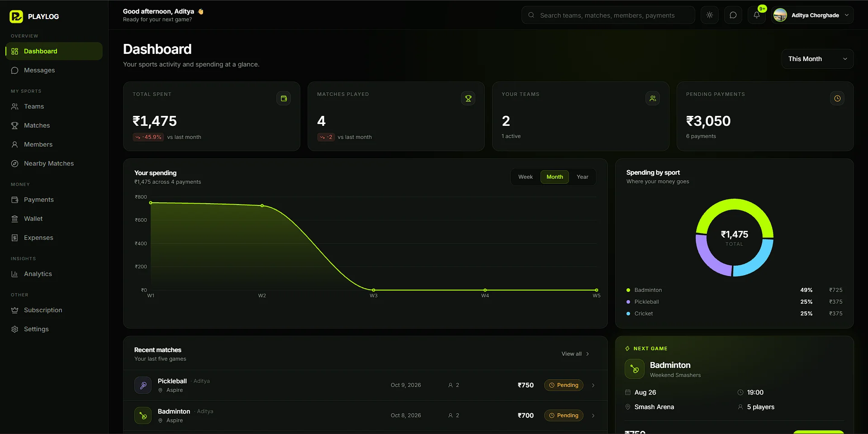Screen dimensions: 868x434
Task: Click wallet icon on Total Spent card
Action: [x=284, y=98]
